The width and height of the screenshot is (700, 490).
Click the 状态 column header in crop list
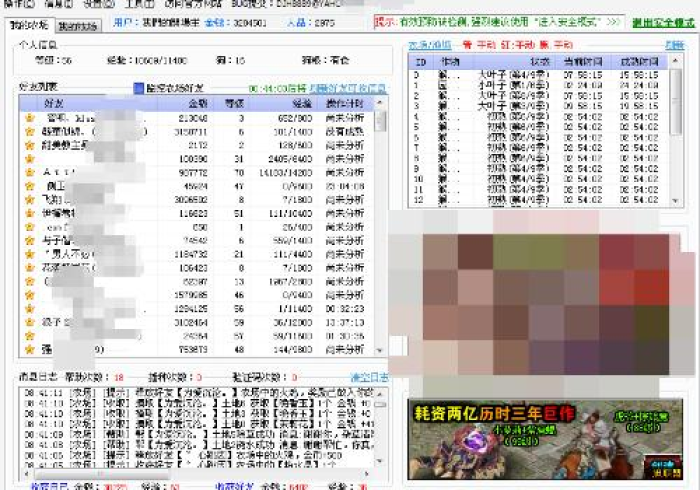pos(512,62)
